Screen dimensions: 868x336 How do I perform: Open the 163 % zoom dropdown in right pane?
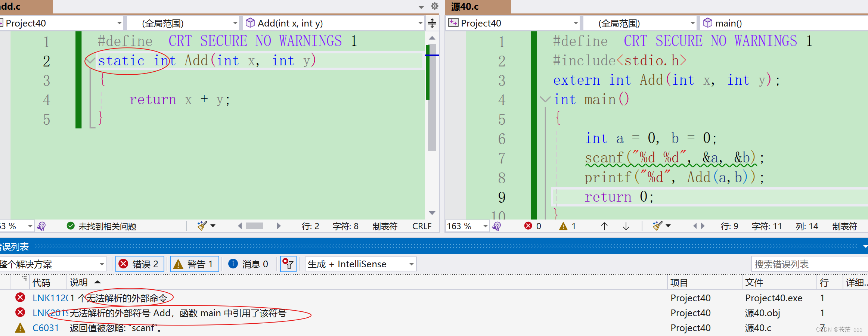pos(467,226)
